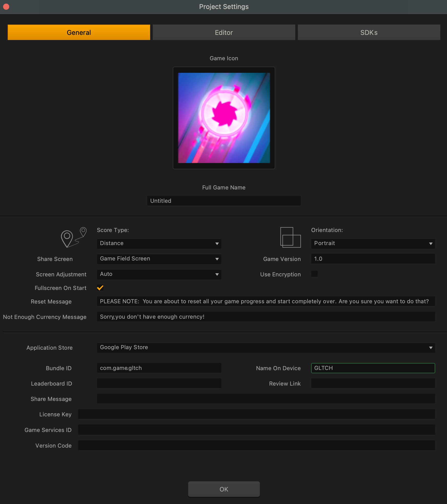Switch to the SDKs tab
The image size is (447, 504).
[369, 33]
